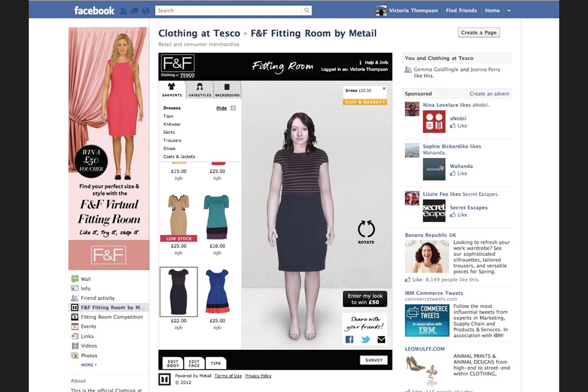Open Help & Info icon

click(361, 62)
